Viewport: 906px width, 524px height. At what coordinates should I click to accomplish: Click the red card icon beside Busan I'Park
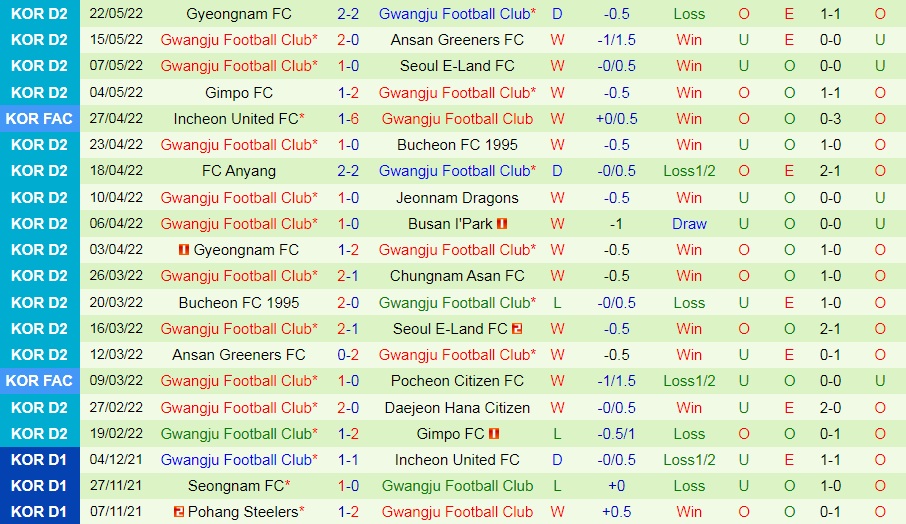pyautogui.click(x=502, y=224)
